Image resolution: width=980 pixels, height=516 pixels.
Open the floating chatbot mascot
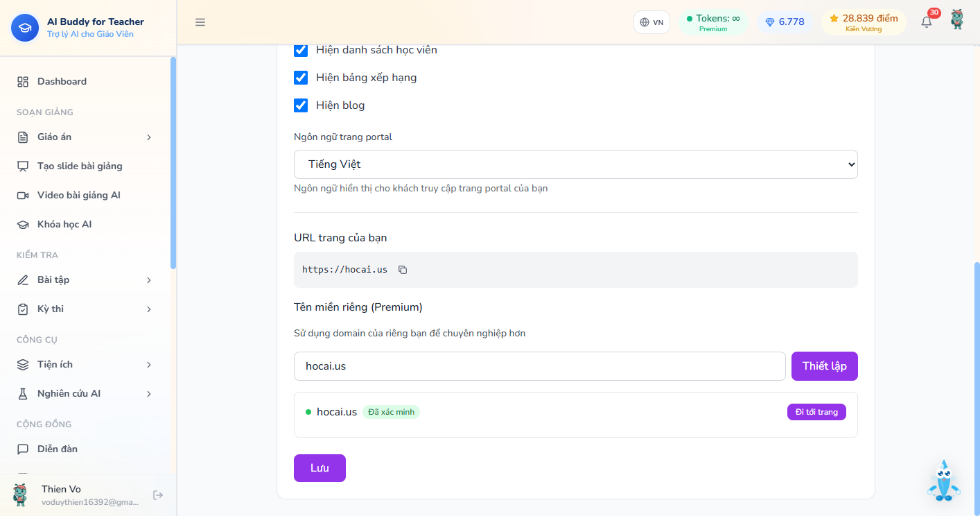[x=943, y=481]
